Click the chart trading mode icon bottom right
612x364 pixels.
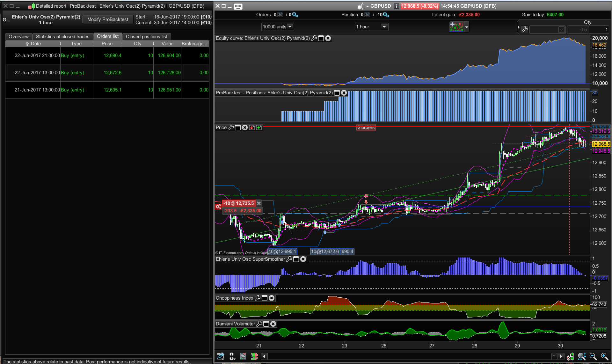click(570, 356)
